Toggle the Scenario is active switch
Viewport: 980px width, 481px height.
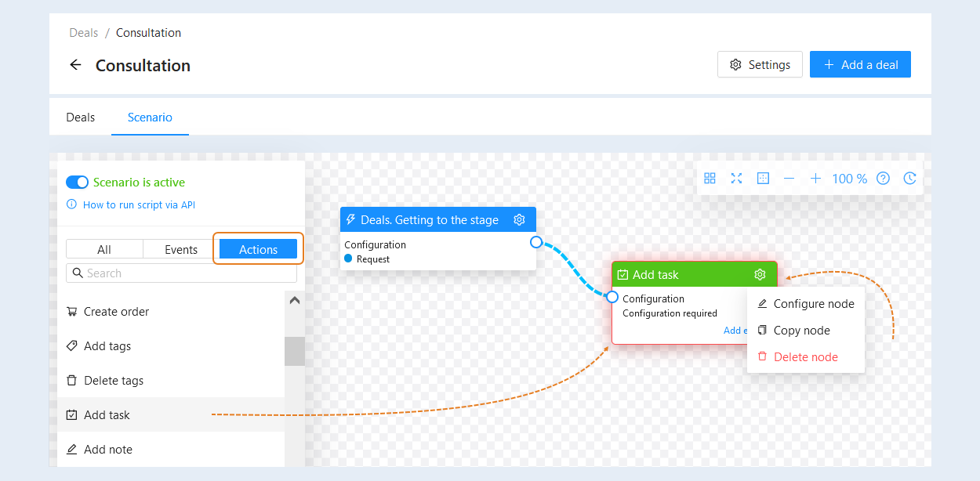click(x=77, y=182)
